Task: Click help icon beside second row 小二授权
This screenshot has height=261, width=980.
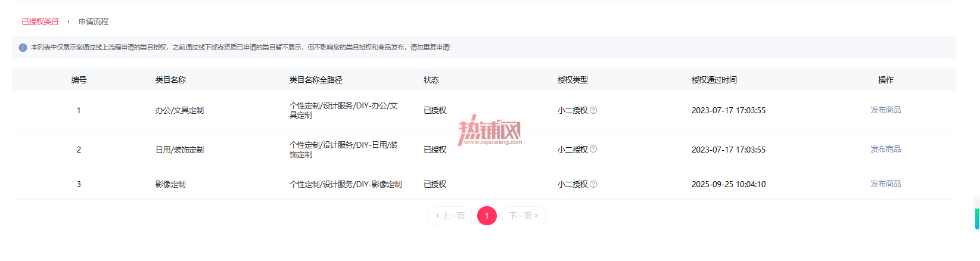Action: point(593,149)
